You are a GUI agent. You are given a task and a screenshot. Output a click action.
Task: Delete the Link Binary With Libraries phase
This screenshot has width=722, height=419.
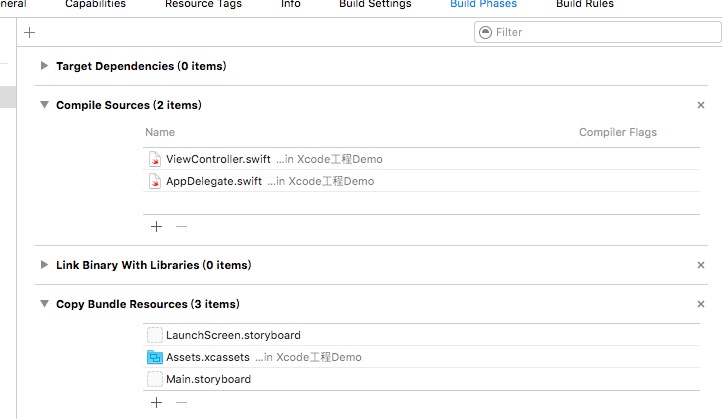click(701, 265)
